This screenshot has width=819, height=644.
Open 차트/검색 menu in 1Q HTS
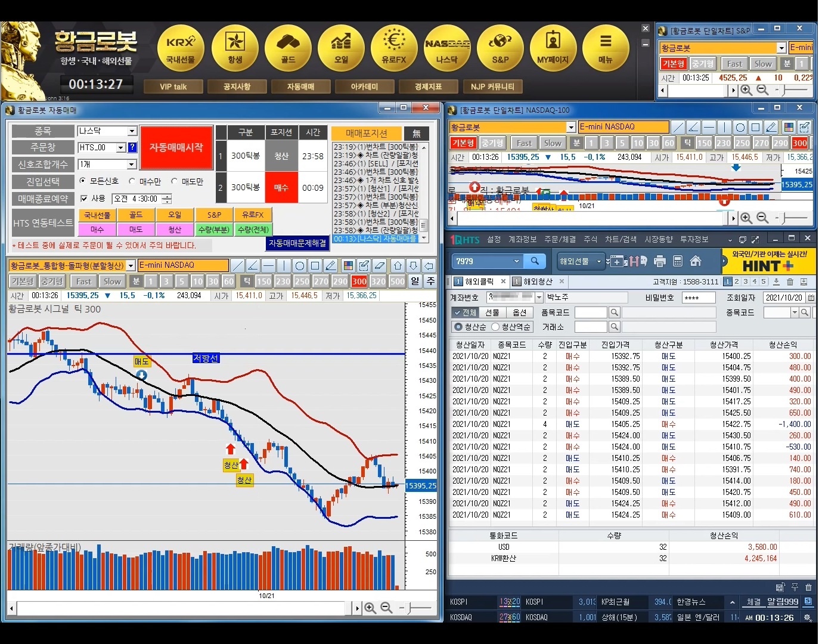621,239
